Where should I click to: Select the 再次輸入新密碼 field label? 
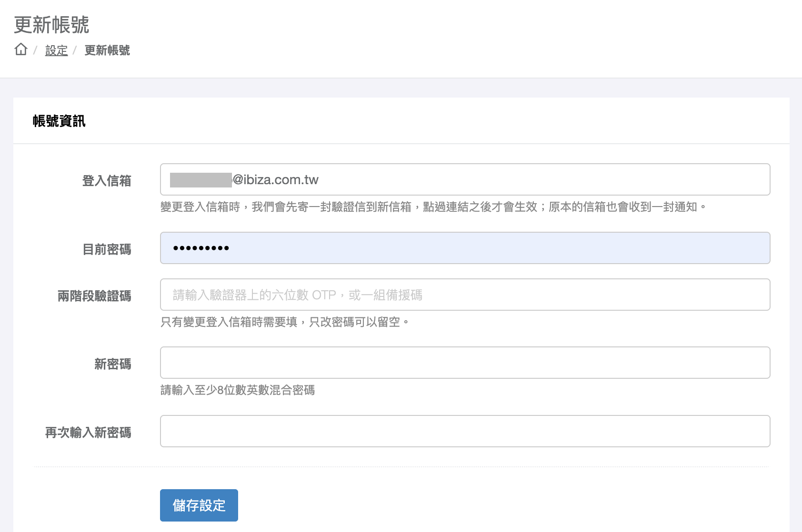point(88,433)
